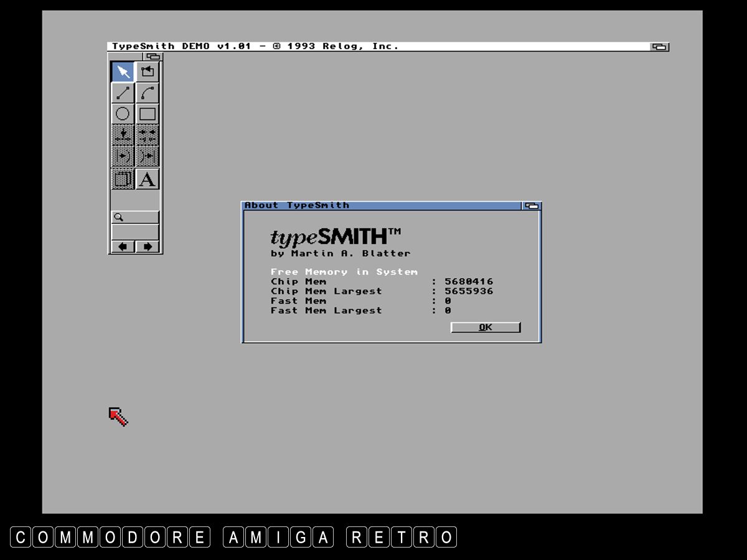Select the rectangle shape tool
This screenshot has width=747, height=560.
pyautogui.click(x=148, y=114)
